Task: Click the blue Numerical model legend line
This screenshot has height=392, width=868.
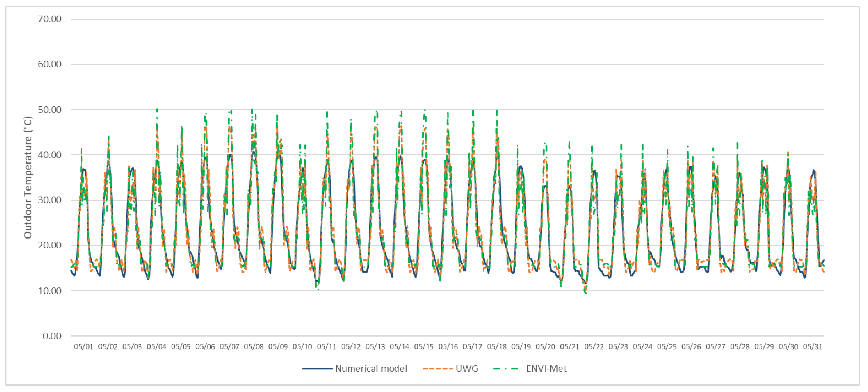Action: [317, 369]
